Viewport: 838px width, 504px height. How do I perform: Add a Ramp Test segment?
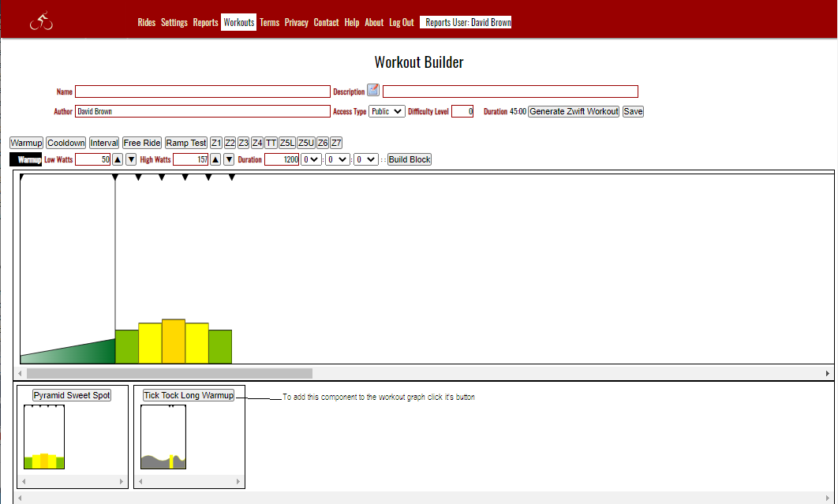[x=186, y=143]
